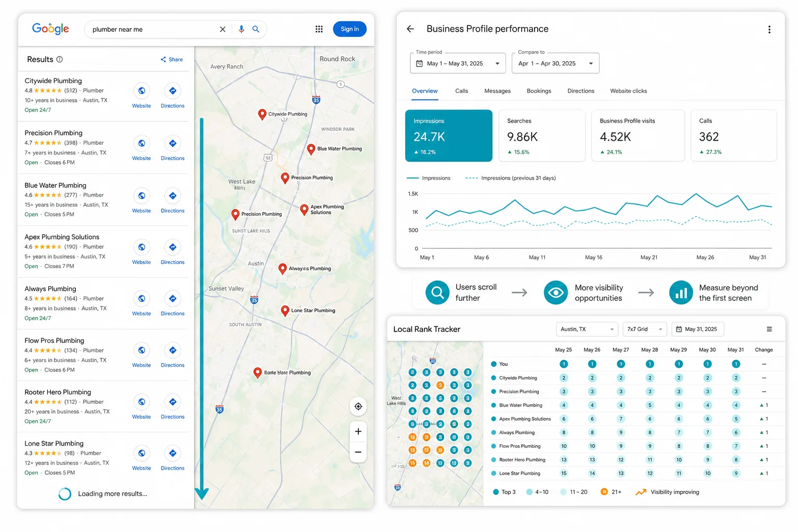Open the Results info icon
Screen dimensions: 798x532
[x=60, y=59]
